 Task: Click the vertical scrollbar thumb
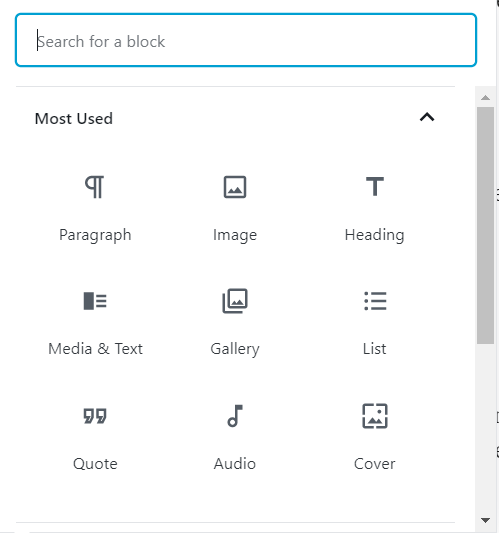[485, 225]
